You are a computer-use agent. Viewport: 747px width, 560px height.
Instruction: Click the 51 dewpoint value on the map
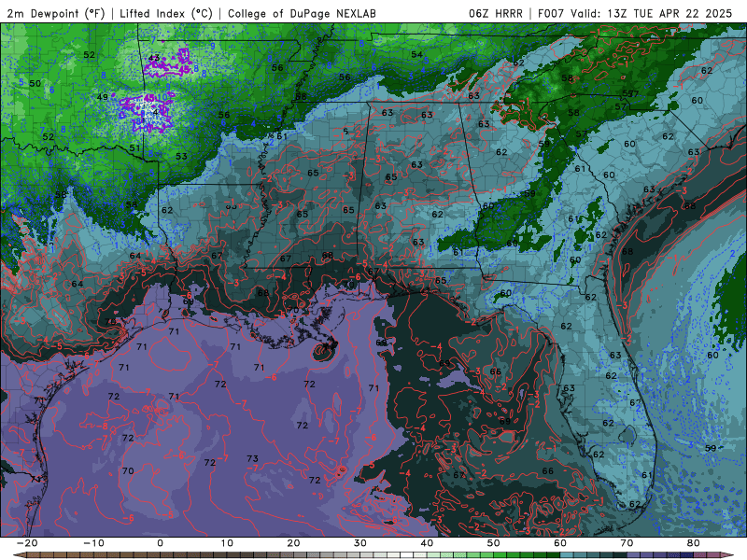coord(134,148)
